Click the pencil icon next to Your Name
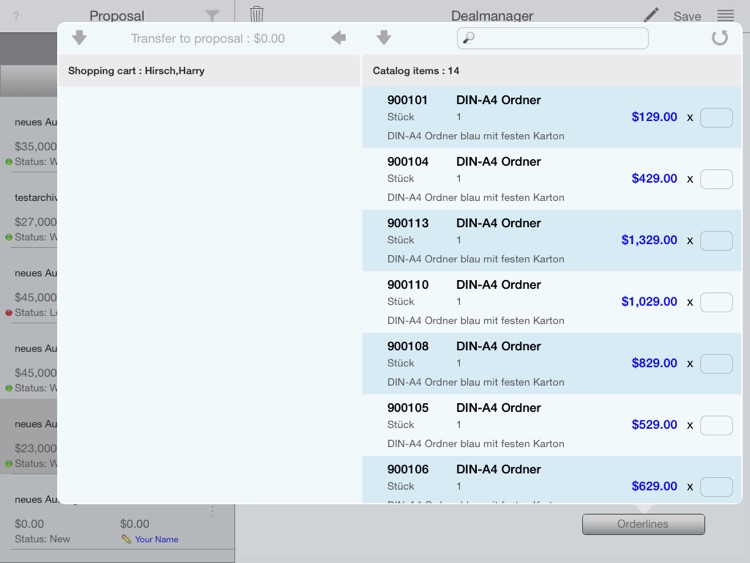The image size is (750, 563). [x=126, y=539]
